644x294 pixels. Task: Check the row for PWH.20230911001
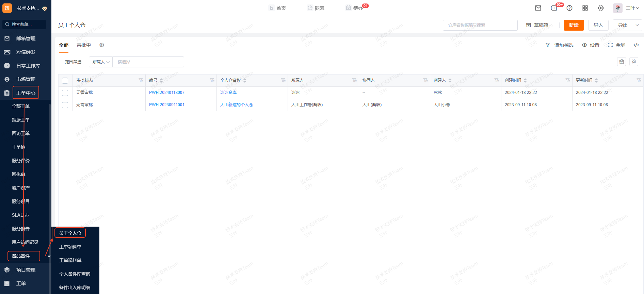point(65,105)
